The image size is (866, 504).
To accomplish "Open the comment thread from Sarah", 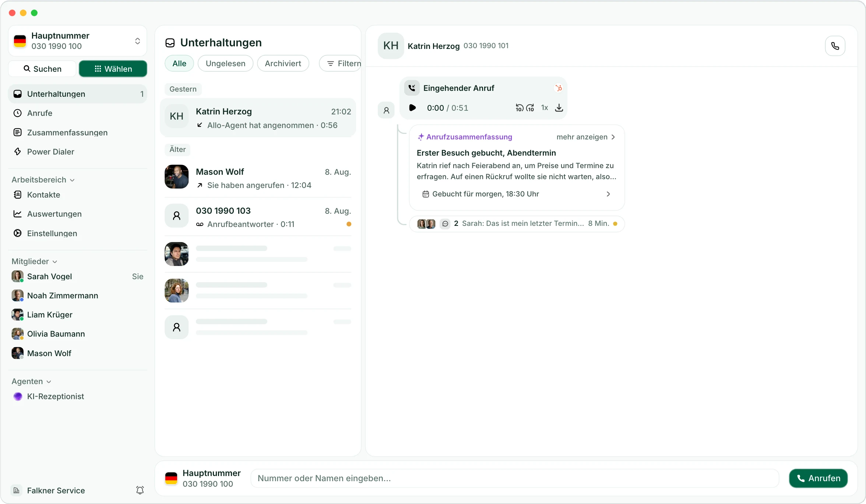I will click(x=517, y=224).
